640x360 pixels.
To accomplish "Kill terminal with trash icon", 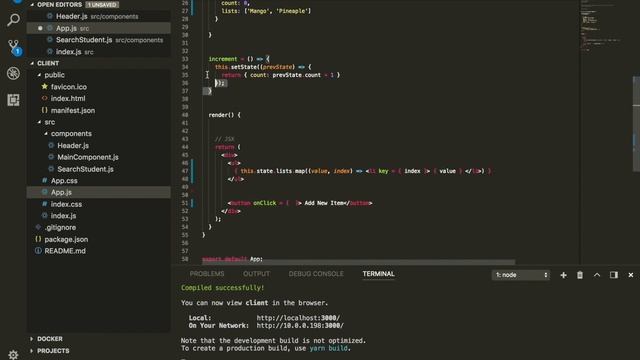I will (580, 275).
